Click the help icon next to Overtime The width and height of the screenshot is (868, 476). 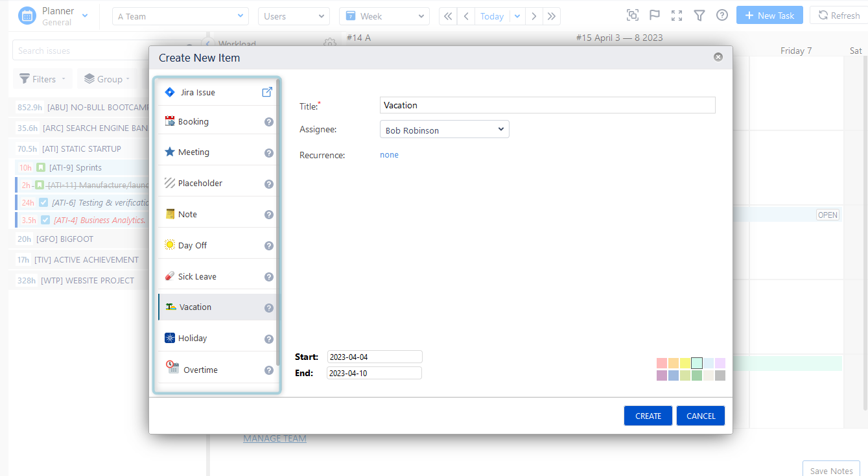(x=269, y=370)
